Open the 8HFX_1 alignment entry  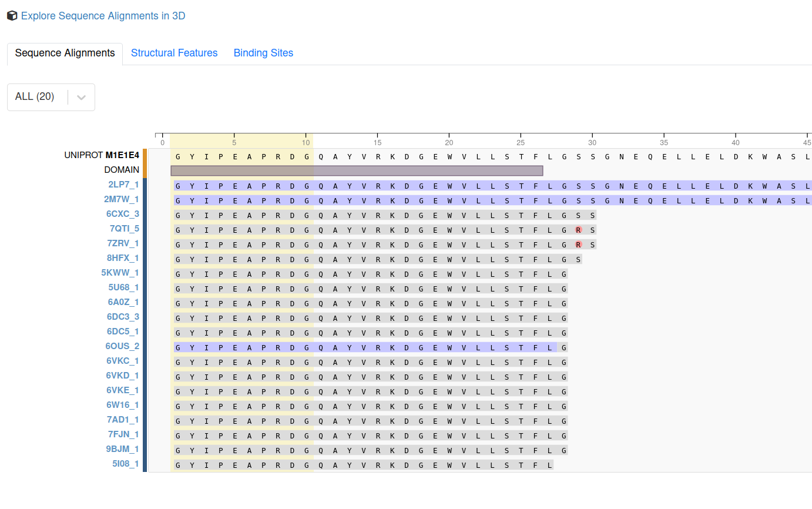[123, 258]
